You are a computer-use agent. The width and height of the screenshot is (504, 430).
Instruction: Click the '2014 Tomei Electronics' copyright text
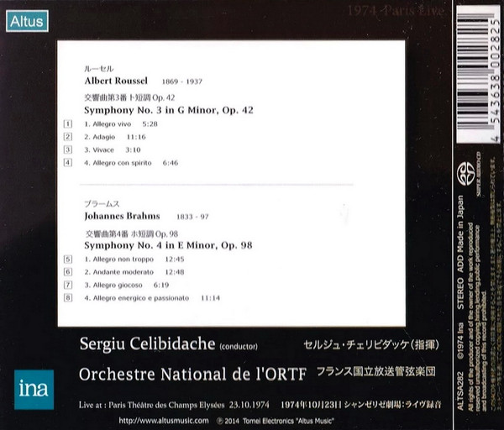[276, 421]
